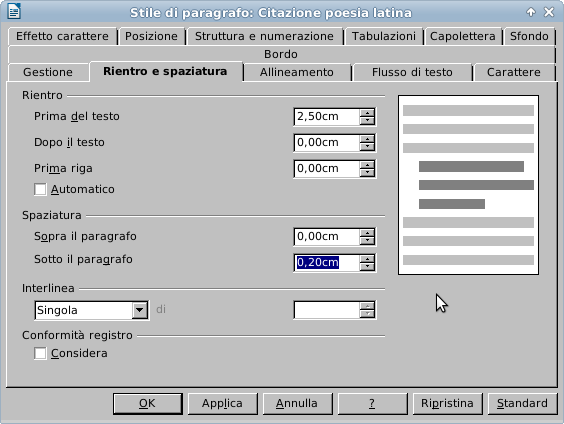Decrease the Dopo il testo indent value
This screenshot has height=424, width=564.
[367, 147]
